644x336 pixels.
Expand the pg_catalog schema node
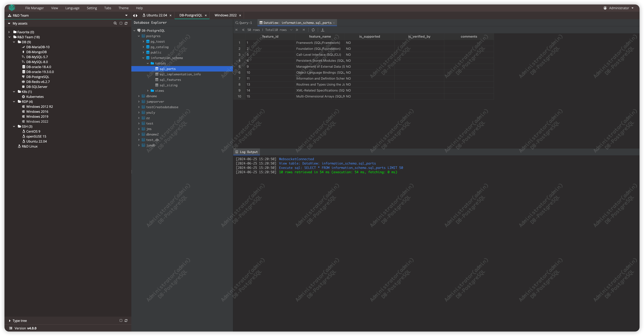pos(143,47)
